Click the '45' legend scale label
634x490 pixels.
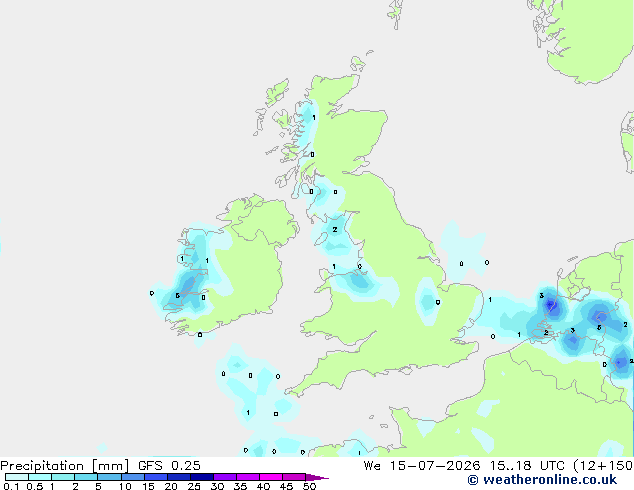point(286,486)
